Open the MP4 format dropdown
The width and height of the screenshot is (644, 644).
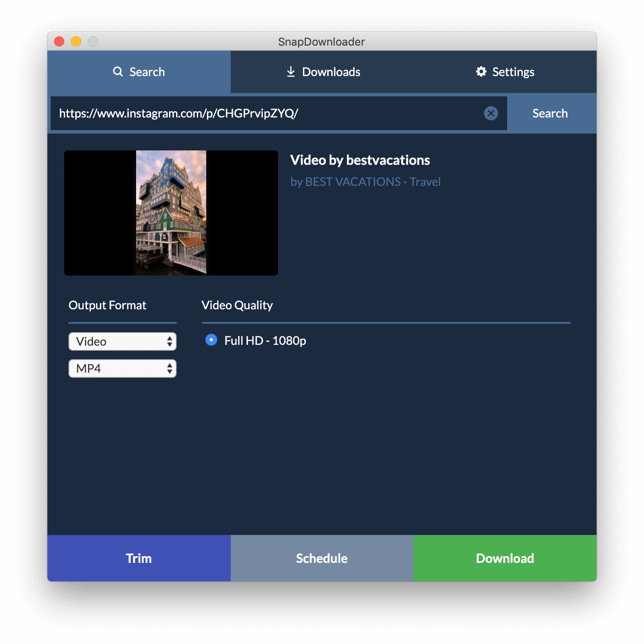pos(123,368)
